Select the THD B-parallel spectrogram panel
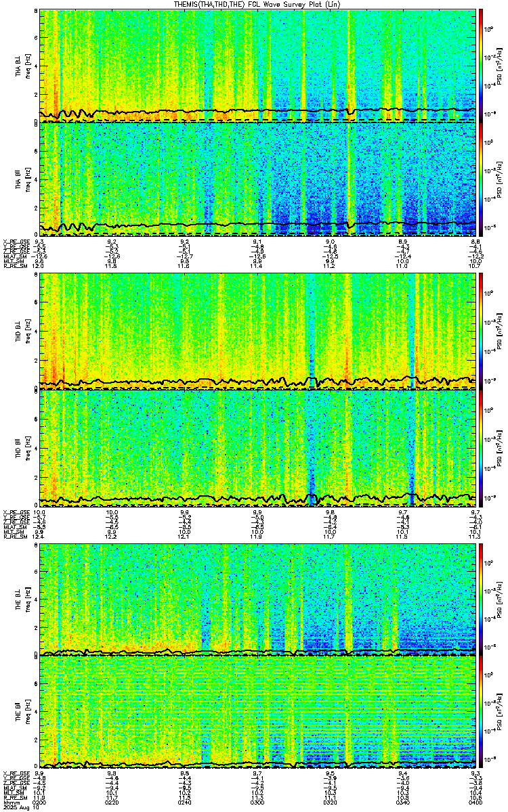Image resolution: width=508 pixels, height=812 pixels. coord(257,448)
